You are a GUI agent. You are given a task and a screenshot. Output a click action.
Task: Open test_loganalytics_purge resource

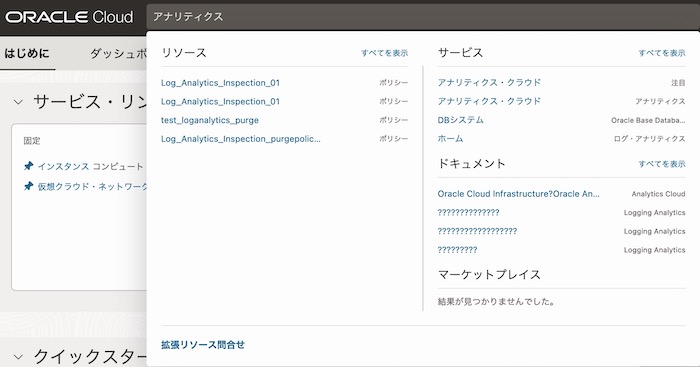[210, 120]
